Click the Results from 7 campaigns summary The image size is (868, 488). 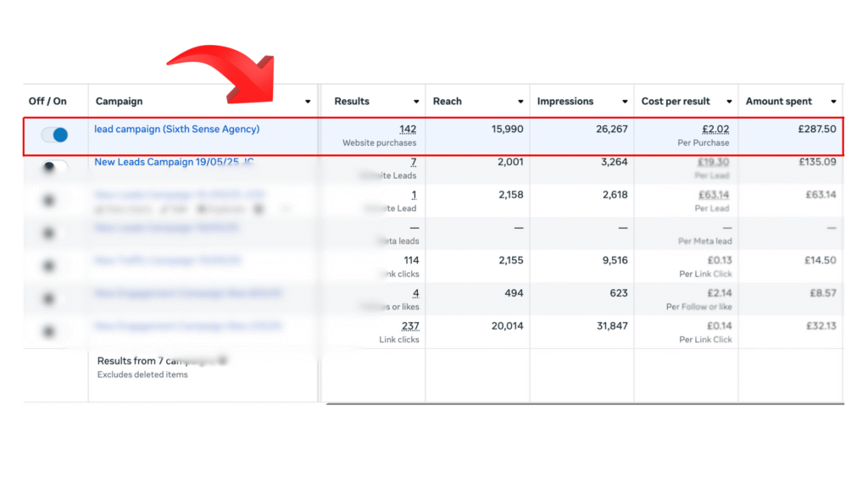pyautogui.click(x=162, y=361)
